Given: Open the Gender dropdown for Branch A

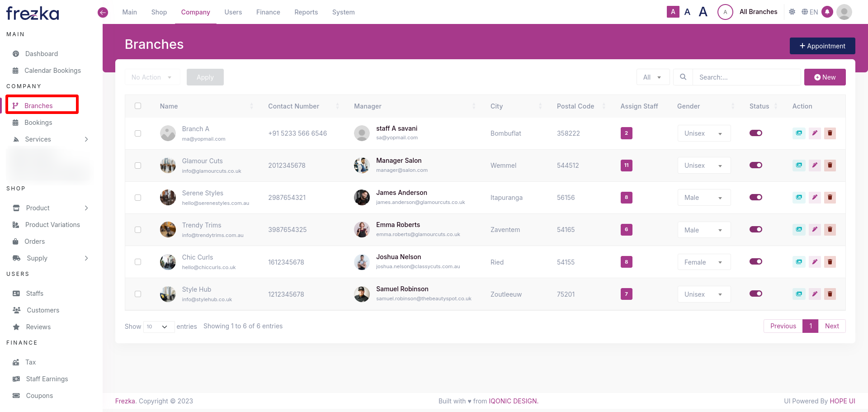Looking at the screenshot, I should tap(703, 133).
